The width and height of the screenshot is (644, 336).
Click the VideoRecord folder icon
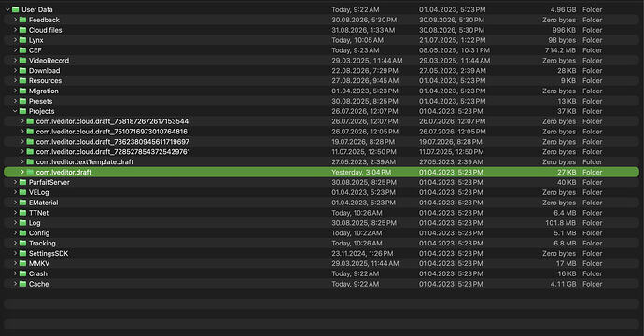(23, 61)
